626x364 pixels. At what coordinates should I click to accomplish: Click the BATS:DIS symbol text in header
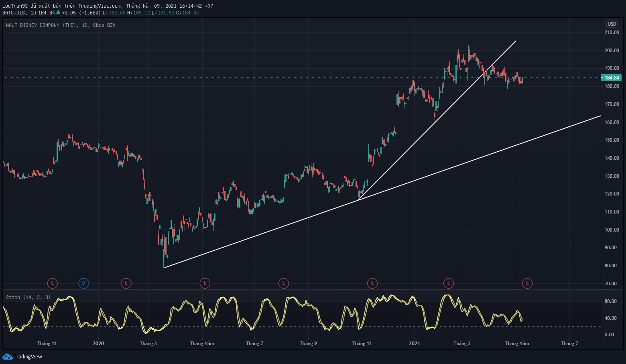[14, 13]
